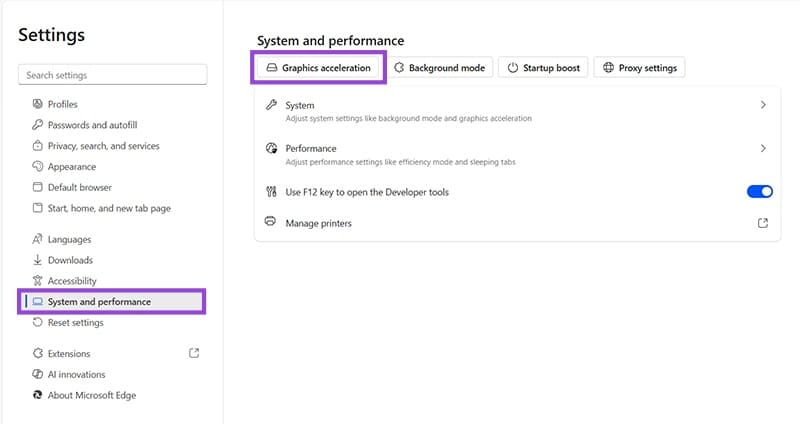Viewport: 800px width, 424px height.
Task: Click the Appearance icon in sidebar
Action: [x=38, y=167]
